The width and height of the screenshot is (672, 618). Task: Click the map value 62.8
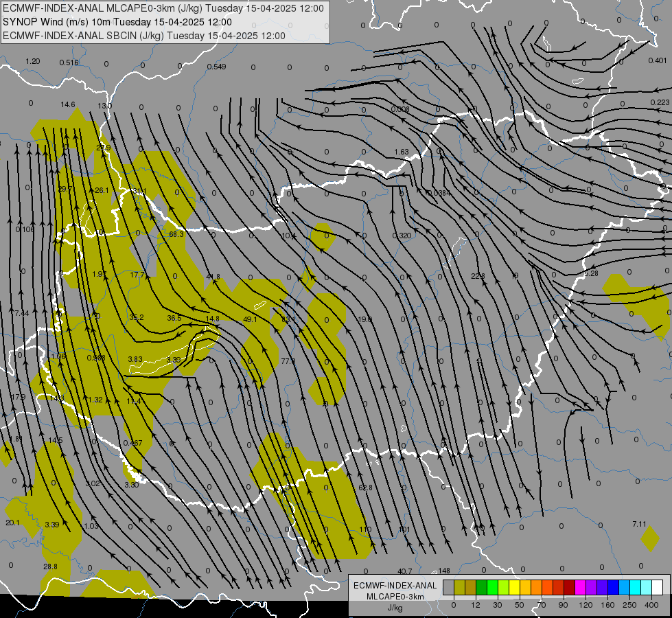point(365,488)
